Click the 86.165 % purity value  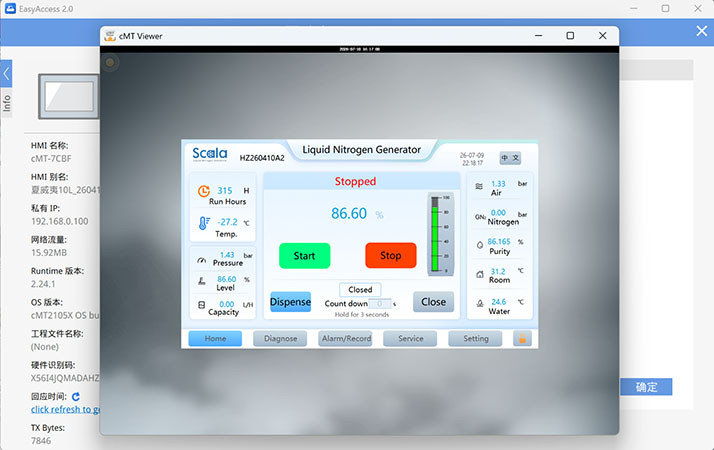pos(499,241)
